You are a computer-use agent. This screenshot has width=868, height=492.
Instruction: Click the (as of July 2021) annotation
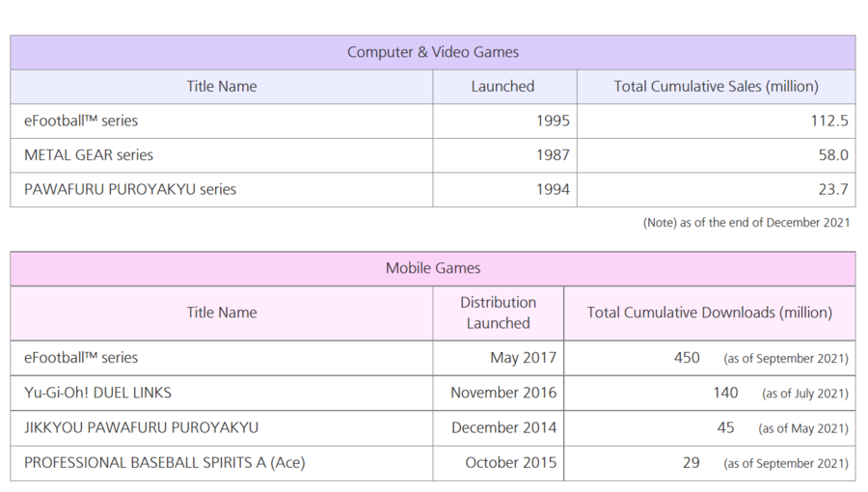point(805,394)
